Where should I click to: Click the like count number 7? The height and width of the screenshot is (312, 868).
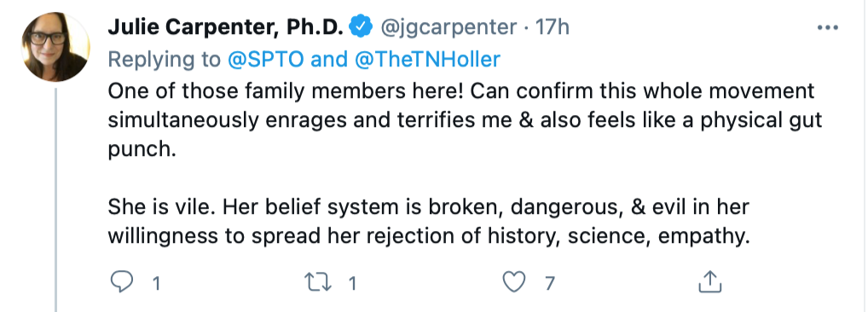point(549,284)
